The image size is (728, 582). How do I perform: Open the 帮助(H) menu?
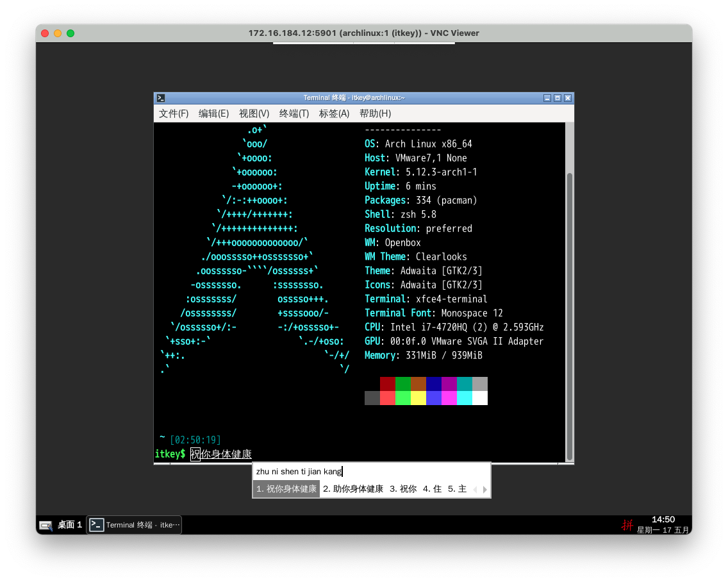point(375,114)
